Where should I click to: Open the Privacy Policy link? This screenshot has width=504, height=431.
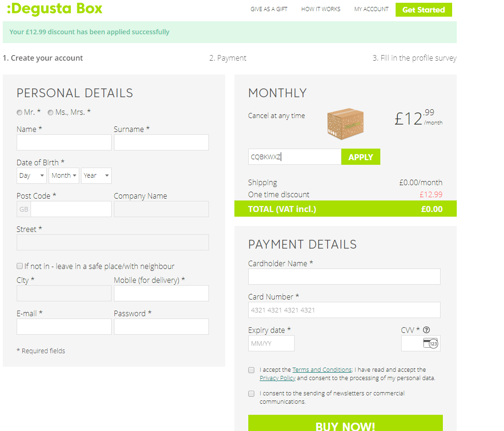(277, 378)
